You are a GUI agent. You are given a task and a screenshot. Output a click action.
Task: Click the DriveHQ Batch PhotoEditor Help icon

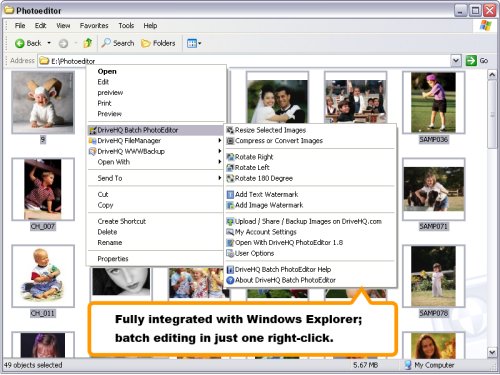(x=230, y=269)
